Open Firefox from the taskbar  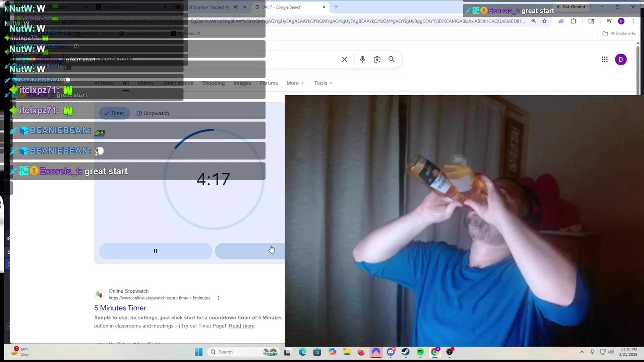coord(361,352)
